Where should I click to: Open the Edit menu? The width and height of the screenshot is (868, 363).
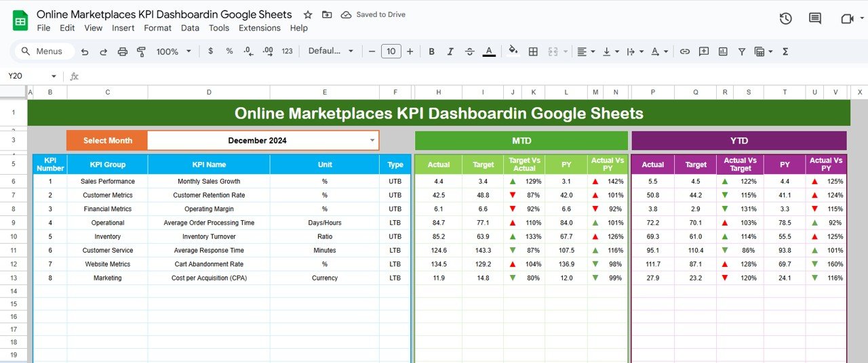point(67,28)
